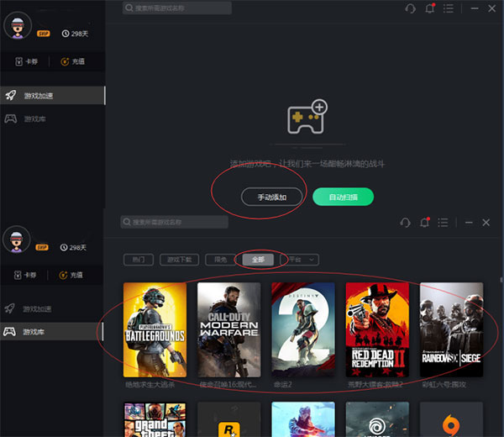Select 游戏加速 rocket item in lower sidebar

(x=51, y=309)
